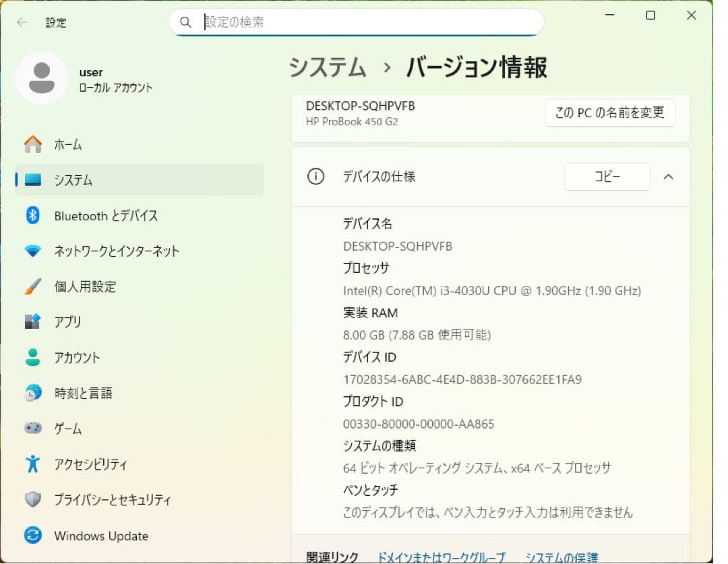Open the ゲーム settings icon
Image resolution: width=728 pixels, height=564 pixels.
[32, 429]
